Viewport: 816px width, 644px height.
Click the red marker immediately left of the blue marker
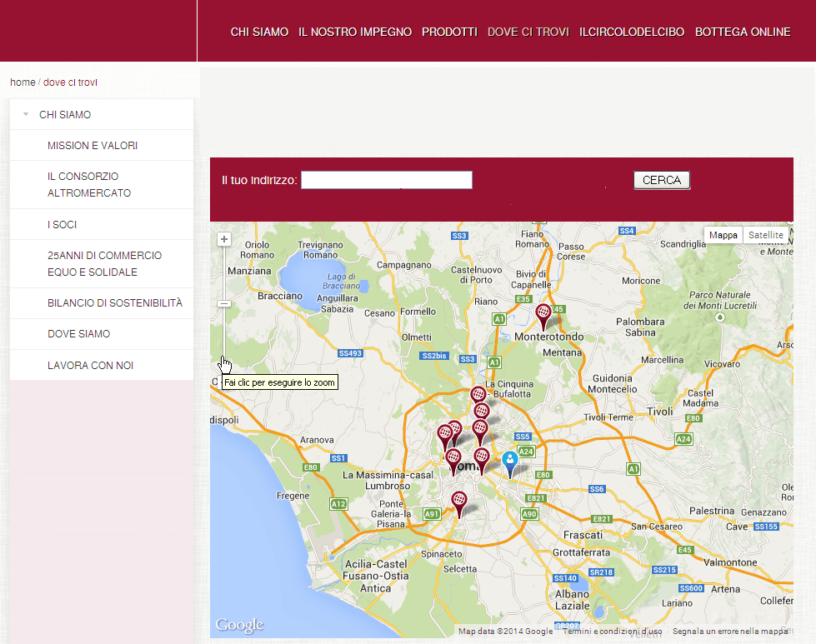coord(482,462)
